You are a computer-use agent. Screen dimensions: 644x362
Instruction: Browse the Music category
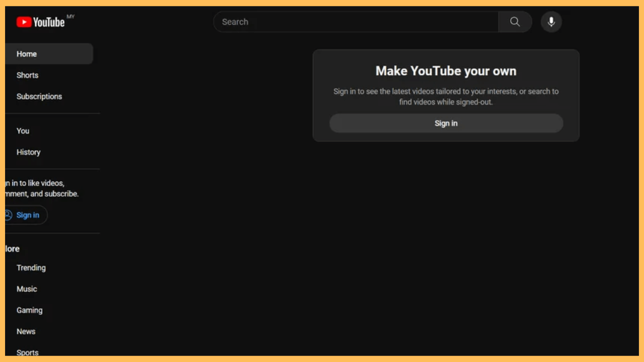click(26, 289)
